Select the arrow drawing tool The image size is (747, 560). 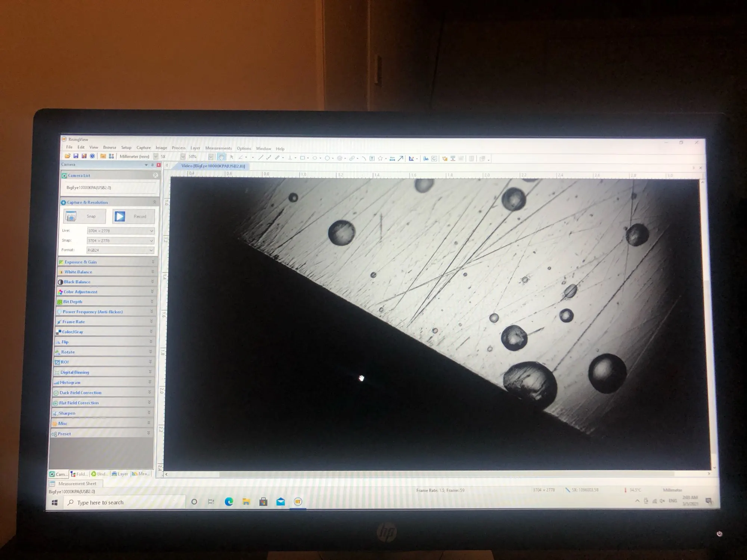[x=400, y=158]
